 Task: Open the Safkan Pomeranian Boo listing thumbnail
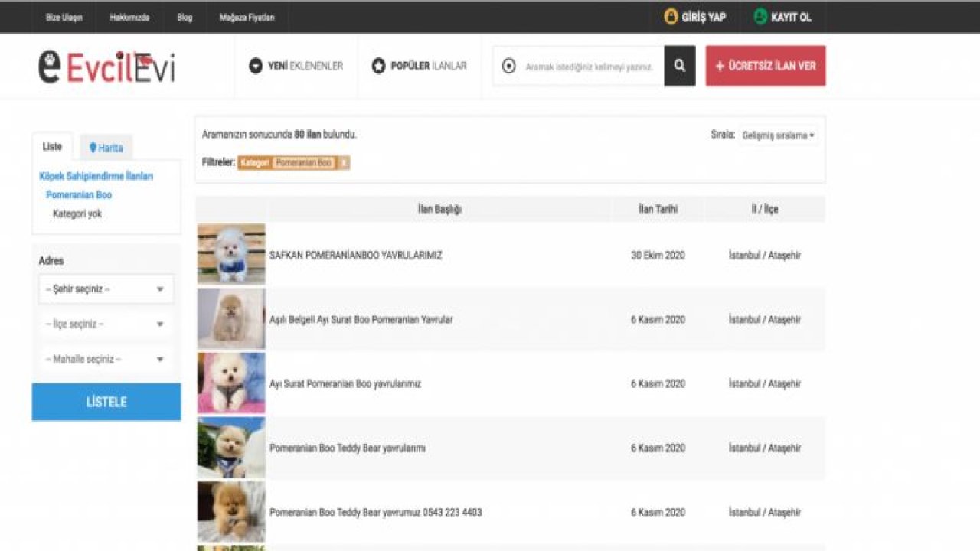231,253
